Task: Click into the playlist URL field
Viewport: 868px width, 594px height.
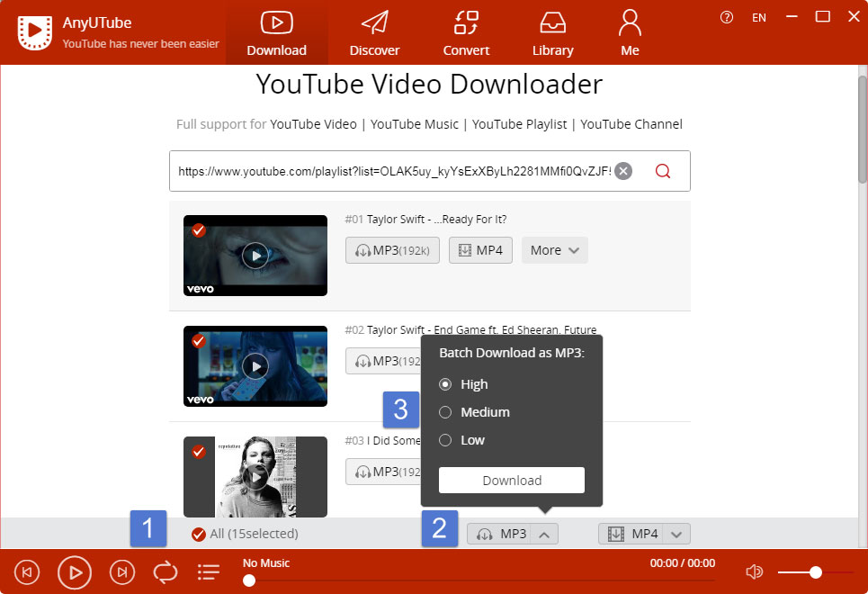Action: pyautogui.click(x=394, y=171)
